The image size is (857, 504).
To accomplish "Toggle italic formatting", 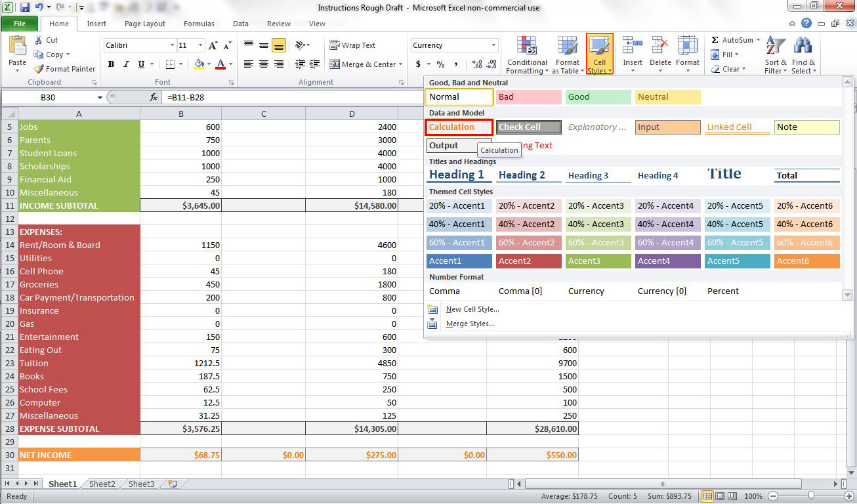I will tap(127, 64).
